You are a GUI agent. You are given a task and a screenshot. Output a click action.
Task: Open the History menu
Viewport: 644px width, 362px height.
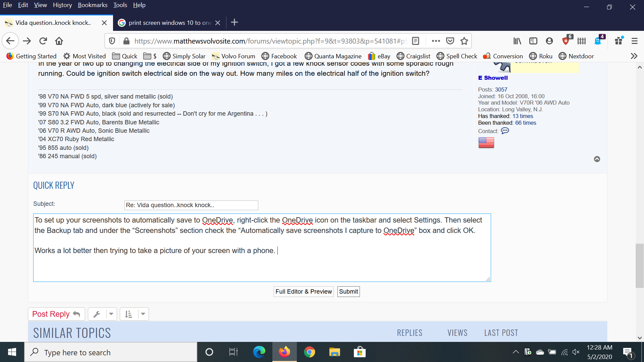[62, 5]
